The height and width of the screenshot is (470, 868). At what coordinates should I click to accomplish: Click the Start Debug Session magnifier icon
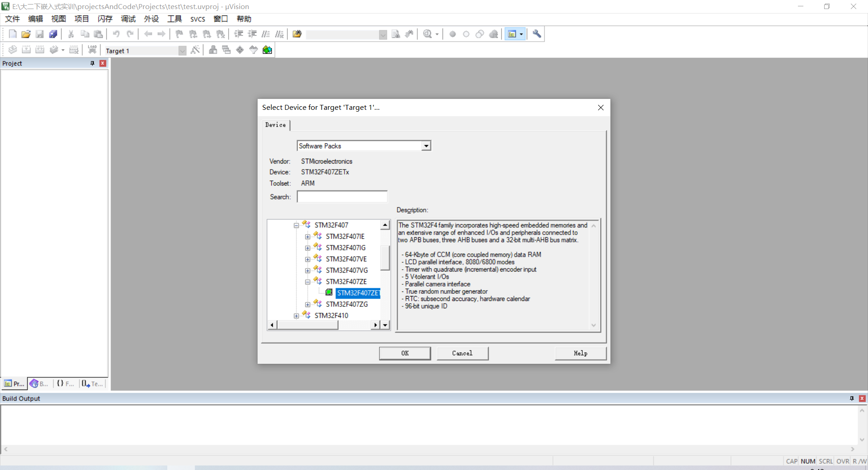[427, 34]
